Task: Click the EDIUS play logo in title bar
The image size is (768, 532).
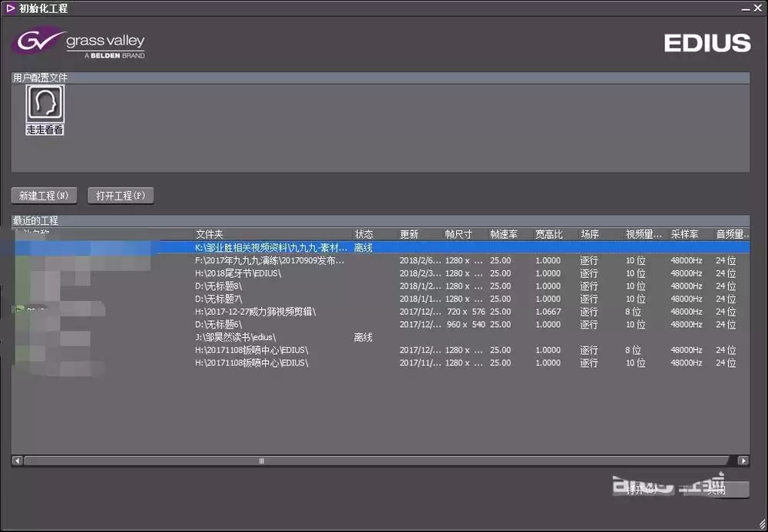Action: (10, 8)
